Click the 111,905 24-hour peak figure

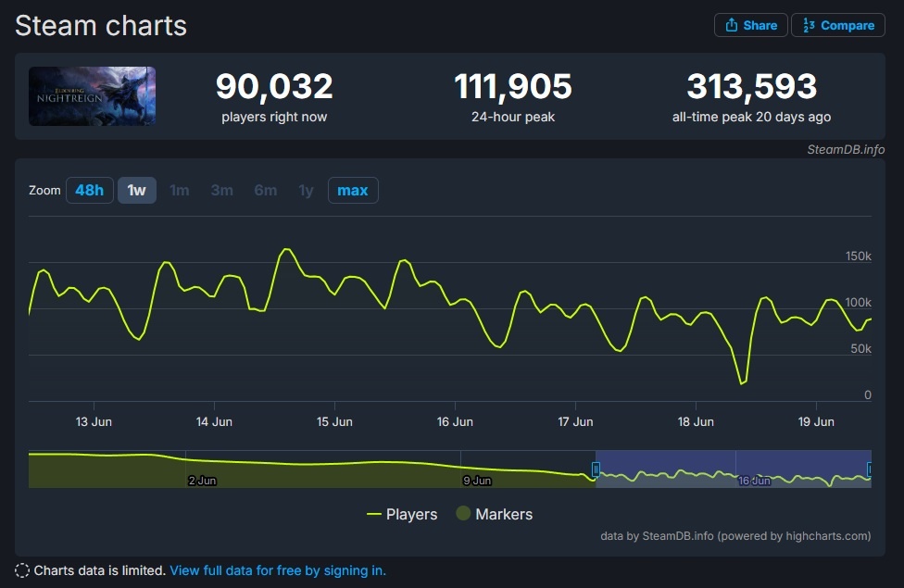click(x=513, y=86)
